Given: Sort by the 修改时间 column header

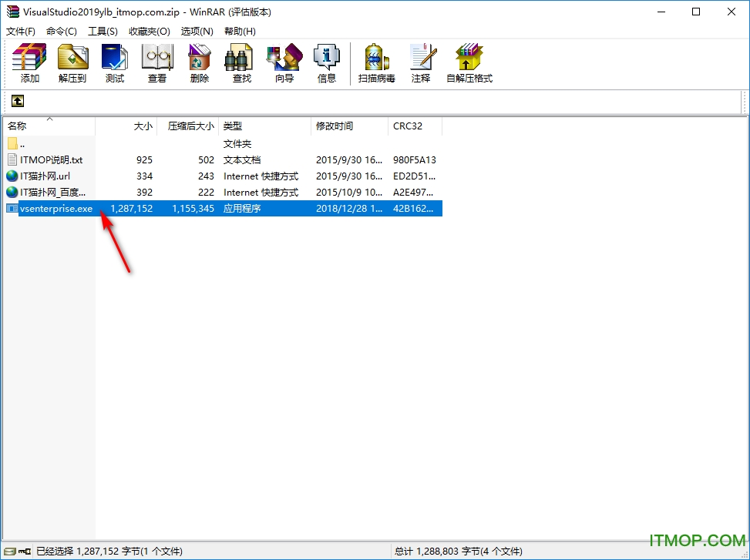Looking at the screenshot, I should pyautogui.click(x=350, y=126).
